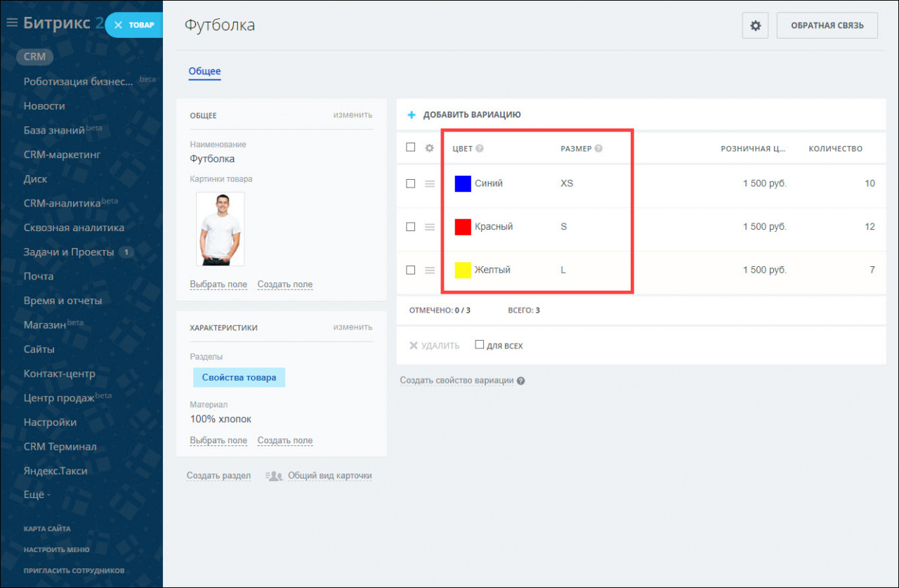
Task: Click ДОБАВИТЬ ВАРИАЦИЮ
Action: click(x=471, y=115)
